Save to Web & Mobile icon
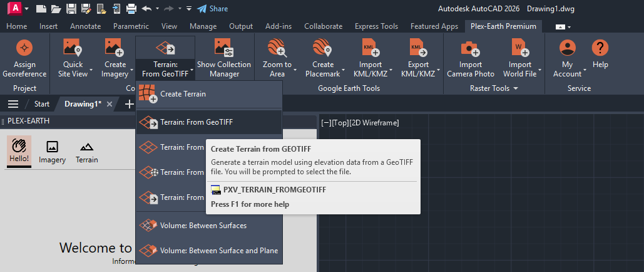This screenshot has height=272, width=644. tap(116, 8)
